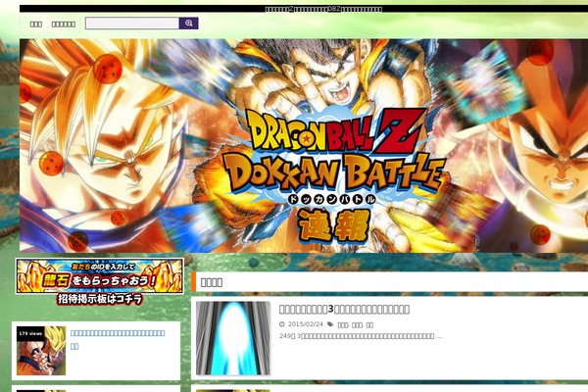This screenshot has width=588, height=392.
Task: Click the 招待掲示板はコチラ invite board text
Action: [x=100, y=299]
